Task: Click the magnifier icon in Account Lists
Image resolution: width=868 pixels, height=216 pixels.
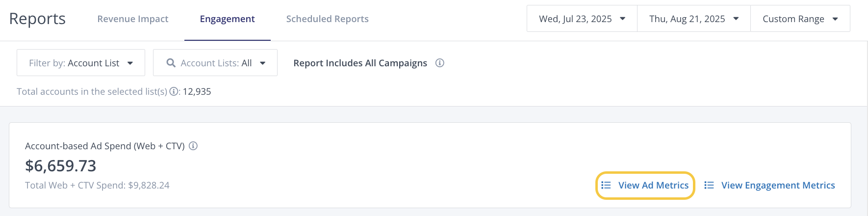Action: coord(171,63)
